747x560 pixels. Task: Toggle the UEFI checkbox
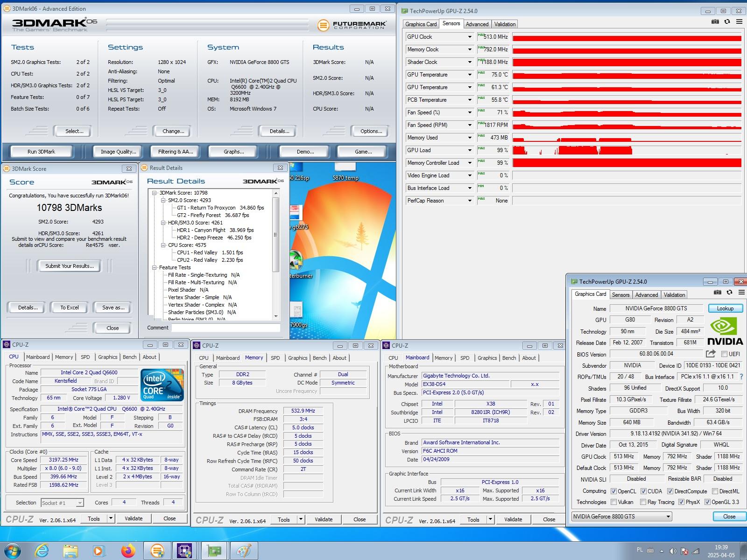[724, 354]
